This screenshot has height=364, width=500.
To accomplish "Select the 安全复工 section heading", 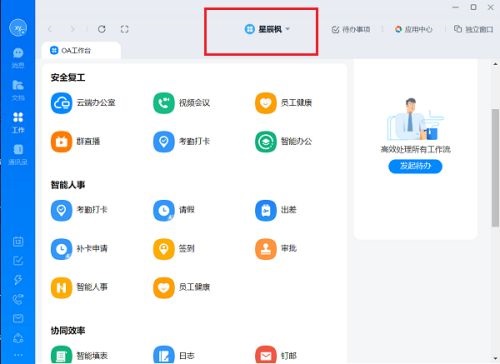I will [68, 78].
